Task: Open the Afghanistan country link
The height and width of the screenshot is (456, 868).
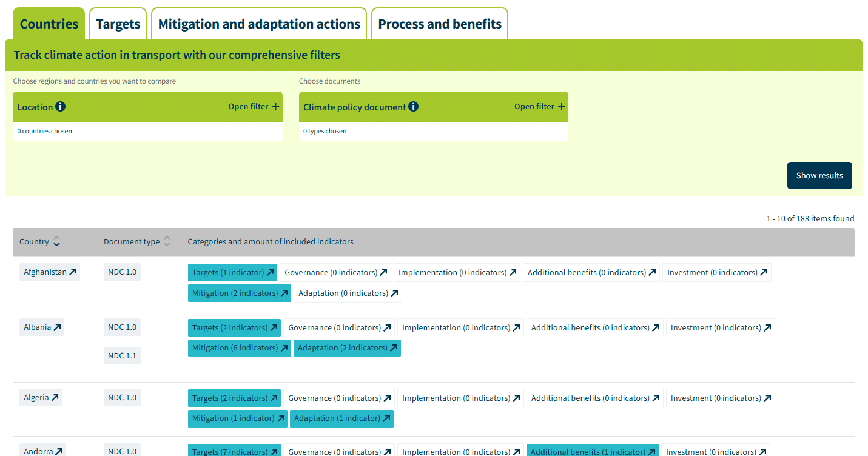Action: pos(50,272)
